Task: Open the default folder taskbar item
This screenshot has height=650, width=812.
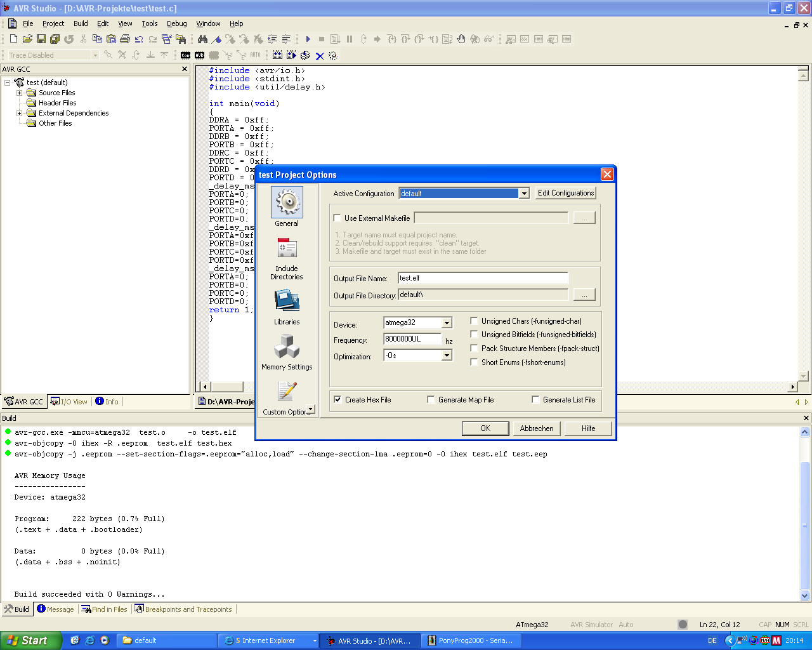Action: (167, 641)
